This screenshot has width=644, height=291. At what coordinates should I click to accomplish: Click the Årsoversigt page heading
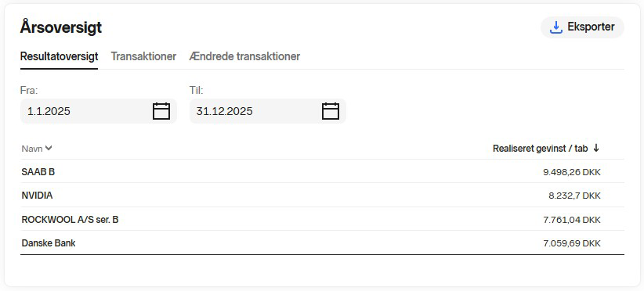click(x=61, y=28)
